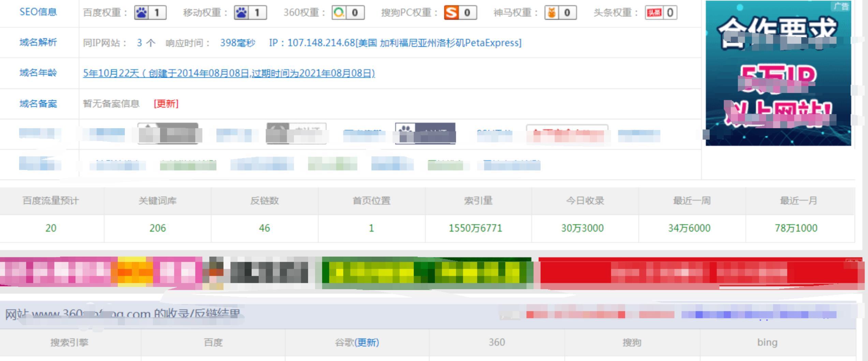Image resolution: width=868 pixels, height=361 pixels.
Task: Click the 索引量 column header
Action: [478, 200]
